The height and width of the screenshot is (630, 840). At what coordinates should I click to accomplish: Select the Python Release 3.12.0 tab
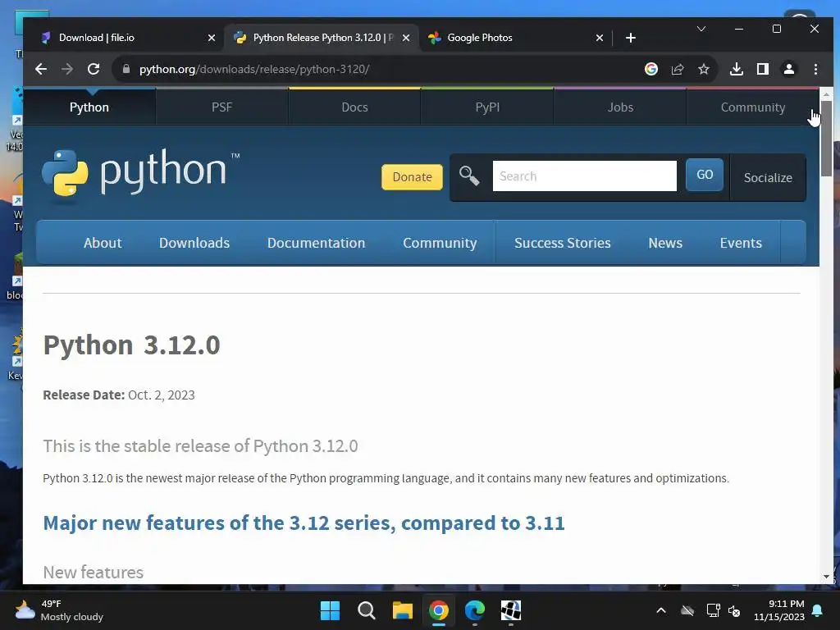(x=322, y=38)
